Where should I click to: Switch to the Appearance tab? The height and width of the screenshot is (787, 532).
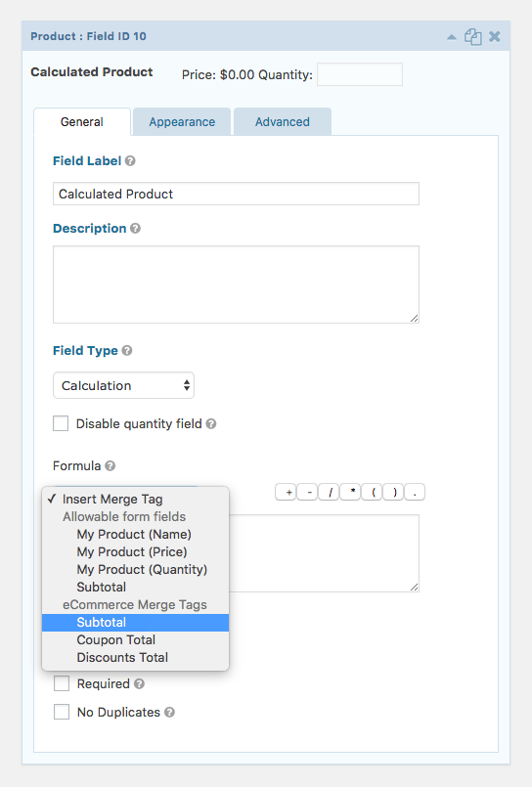tap(182, 122)
